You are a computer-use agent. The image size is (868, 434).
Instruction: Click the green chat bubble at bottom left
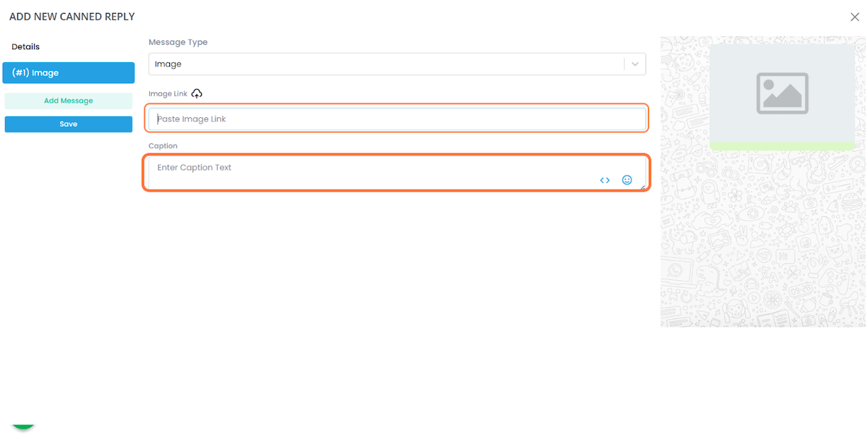tap(23, 425)
